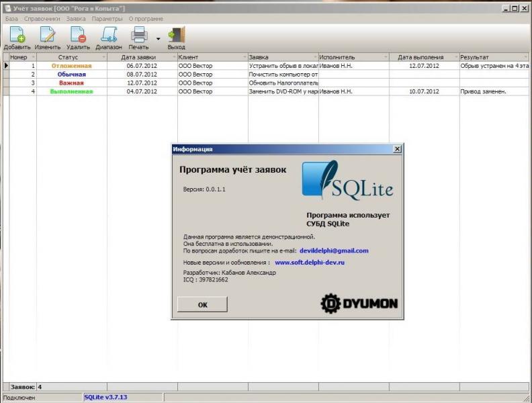The height and width of the screenshot is (403, 532).
Task: Click the SQLite feather logo
Action: 348,180
